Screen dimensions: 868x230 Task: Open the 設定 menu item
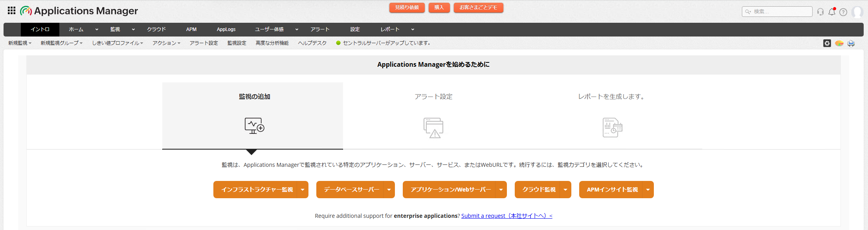tap(355, 29)
